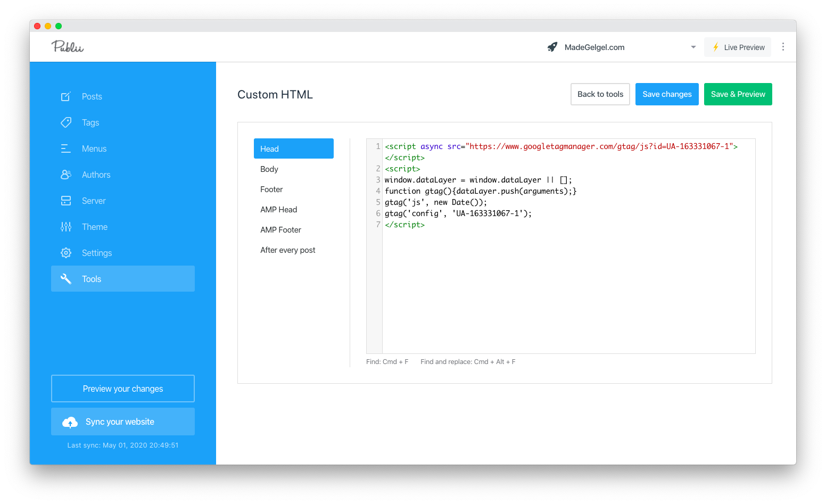Switch to the Body tab
The width and height of the screenshot is (826, 504).
269,169
